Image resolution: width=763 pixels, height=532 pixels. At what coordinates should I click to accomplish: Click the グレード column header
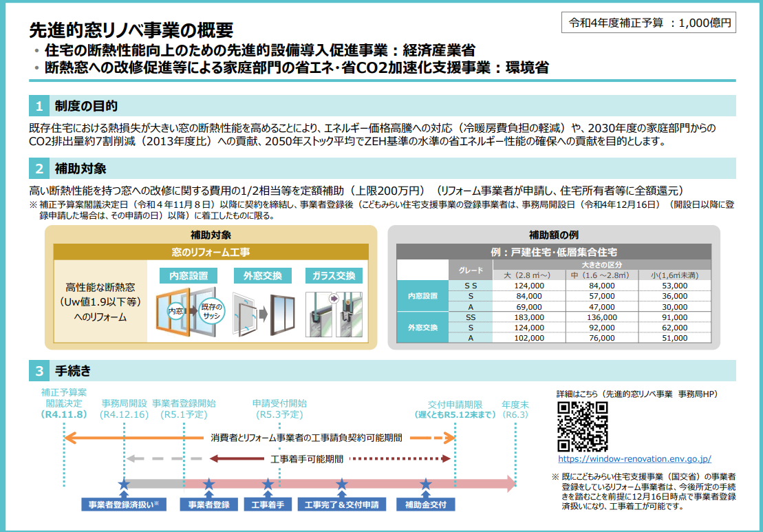click(471, 270)
